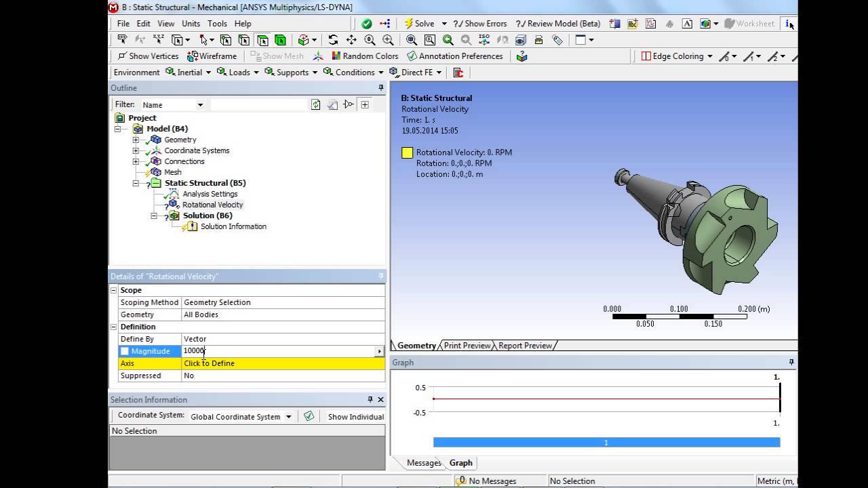Image resolution: width=868 pixels, height=488 pixels.
Task: Switch to the Print Preview tab
Action: 467,346
